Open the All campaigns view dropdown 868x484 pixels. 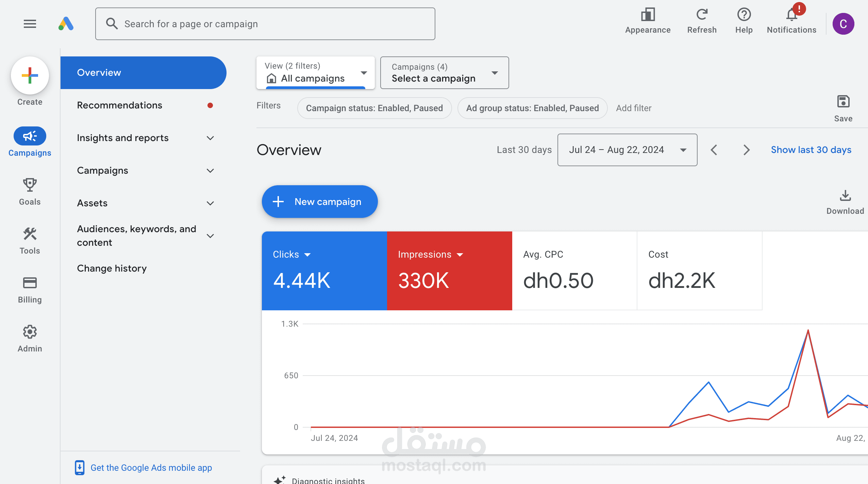tap(315, 73)
